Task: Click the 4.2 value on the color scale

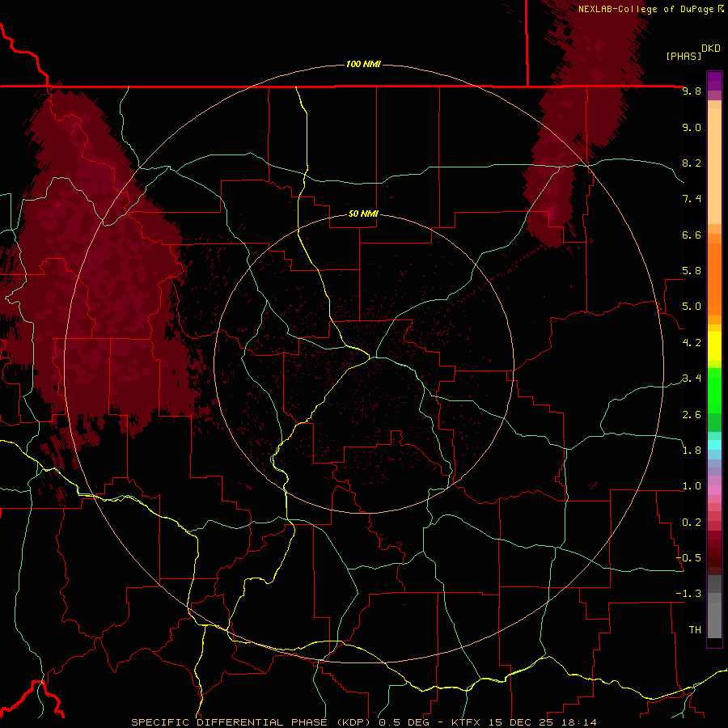Action: [692, 343]
